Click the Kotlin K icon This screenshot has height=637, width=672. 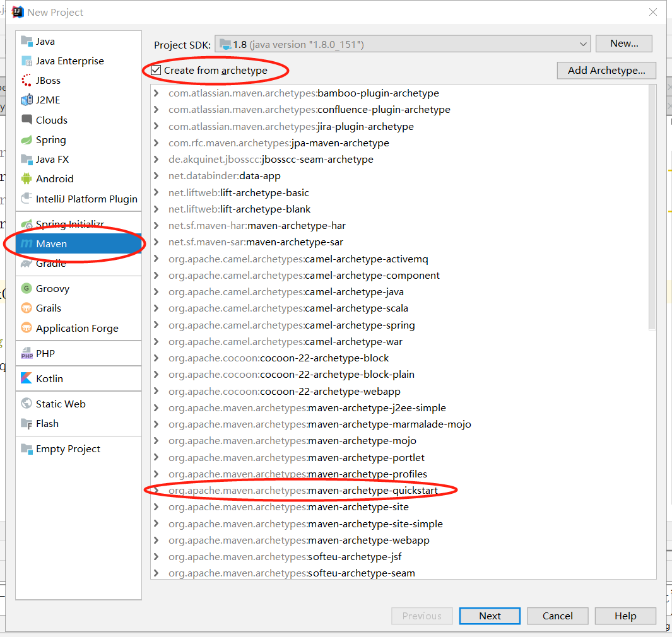tap(27, 378)
